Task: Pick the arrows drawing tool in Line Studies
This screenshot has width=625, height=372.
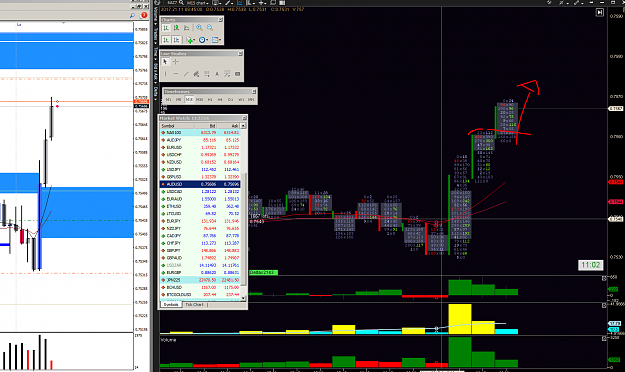Action: [227, 74]
